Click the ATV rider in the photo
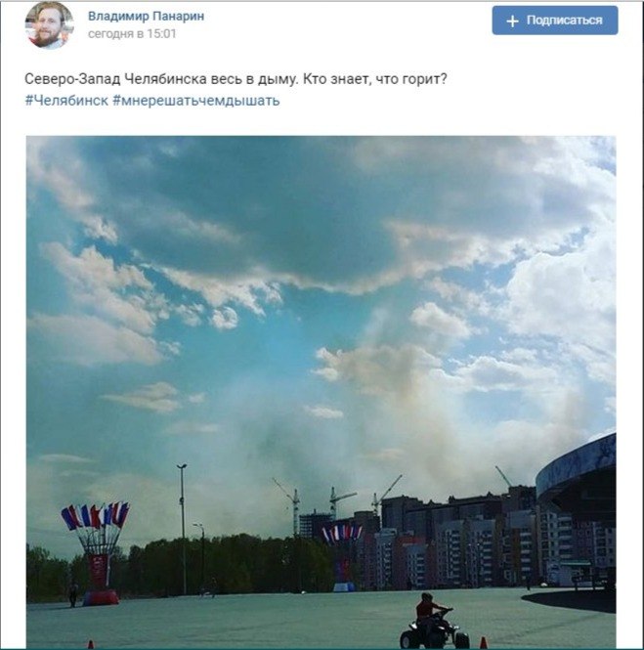Viewport: 644px width, 650px height. pyautogui.click(x=434, y=623)
